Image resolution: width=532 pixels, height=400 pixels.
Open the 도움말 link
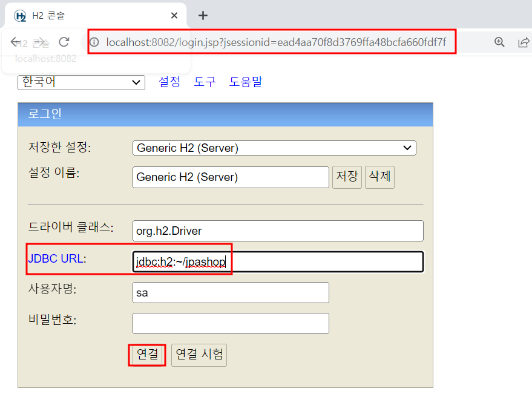(x=246, y=82)
